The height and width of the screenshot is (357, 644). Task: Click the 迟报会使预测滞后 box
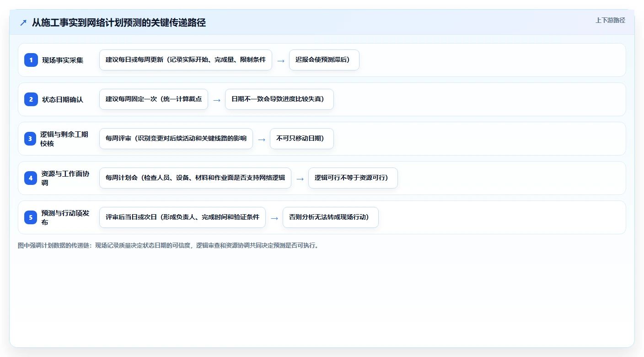point(324,60)
